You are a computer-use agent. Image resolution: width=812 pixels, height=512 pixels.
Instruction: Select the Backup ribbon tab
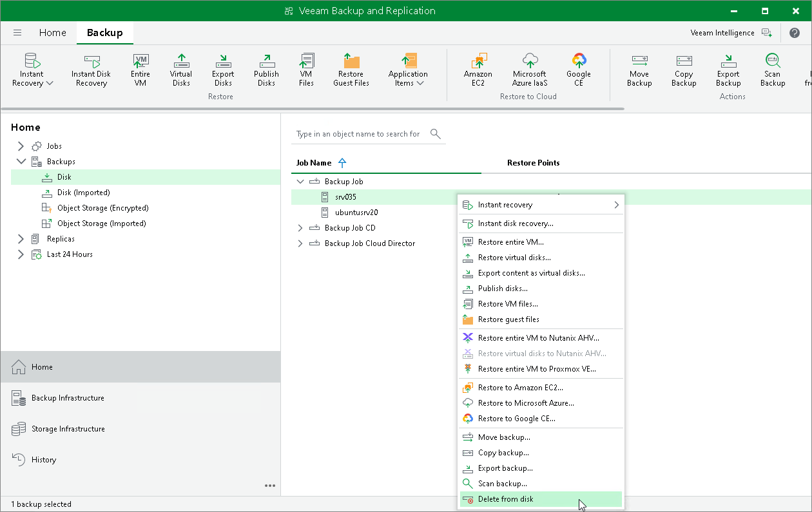(104, 33)
